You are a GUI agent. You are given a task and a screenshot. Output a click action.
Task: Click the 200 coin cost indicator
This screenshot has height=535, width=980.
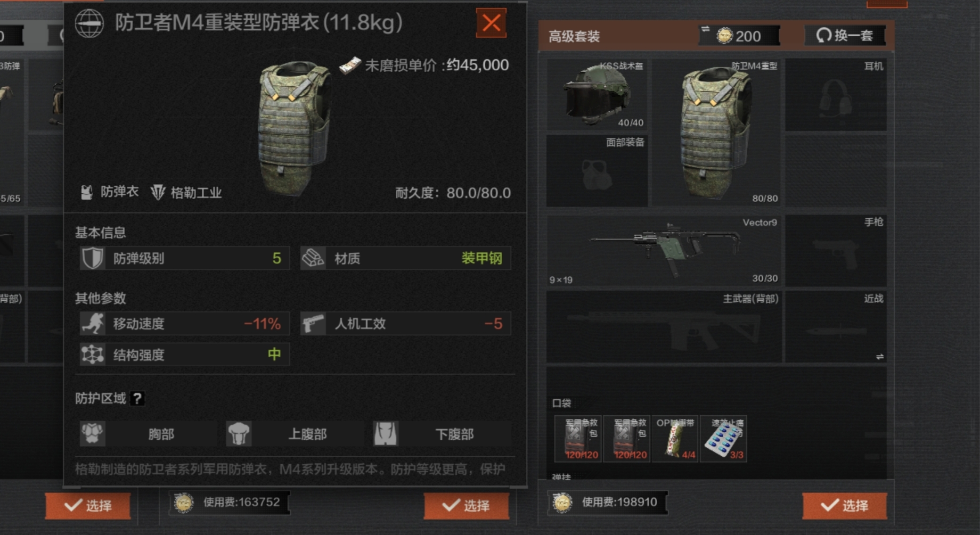pyautogui.click(x=739, y=36)
